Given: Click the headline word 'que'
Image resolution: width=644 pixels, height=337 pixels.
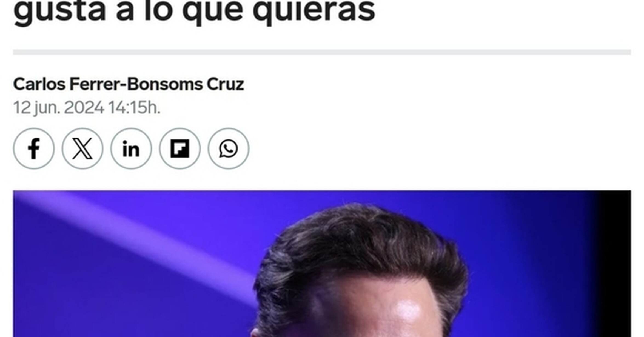Looking at the screenshot, I should tap(213, 12).
